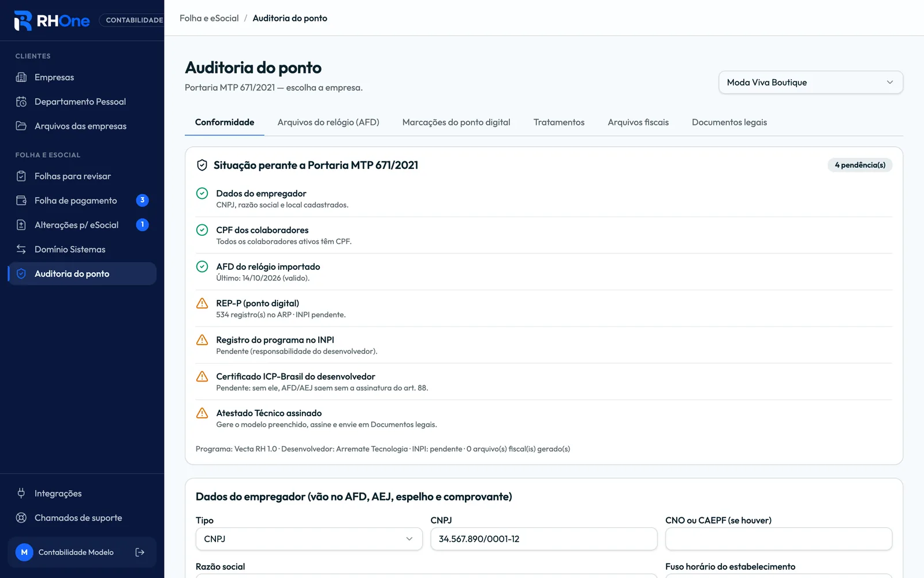Select the Tratamentos tab
This screenshot has height=578, width=924.
(x=559, y=123)
